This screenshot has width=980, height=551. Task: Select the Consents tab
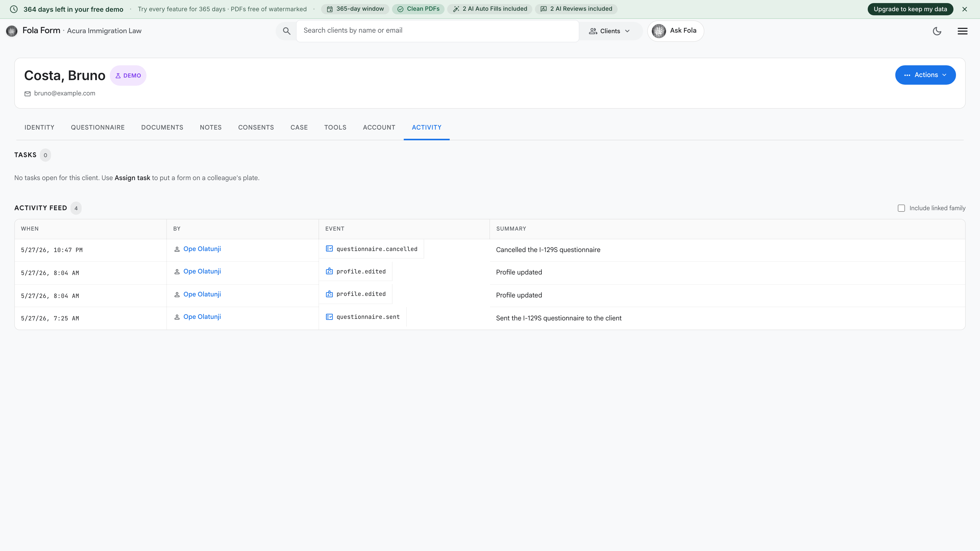(x=256, y=127)
